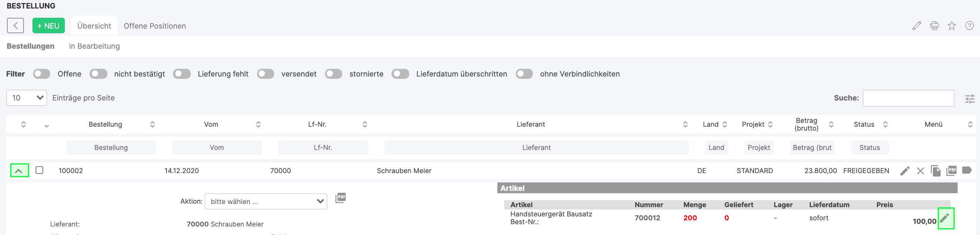Select the in Bearbeitung menu entry

coord(94,46)
